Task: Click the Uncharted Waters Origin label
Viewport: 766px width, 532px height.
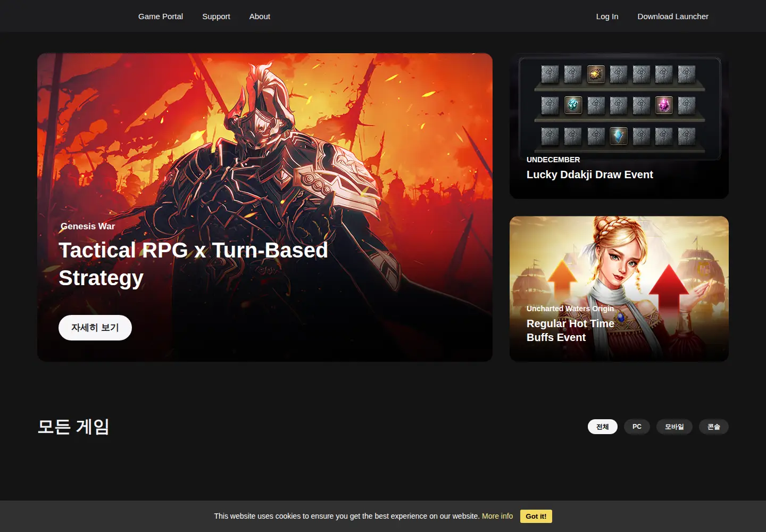Action: pos(570,309)
